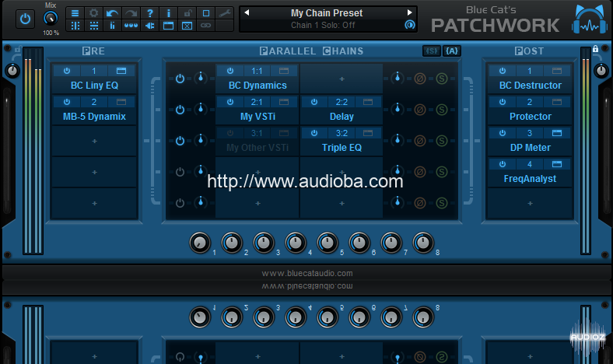Click Chain 1 Solo: Off text
The width and height of the screenshot is (613, 364).
point(323,25)
